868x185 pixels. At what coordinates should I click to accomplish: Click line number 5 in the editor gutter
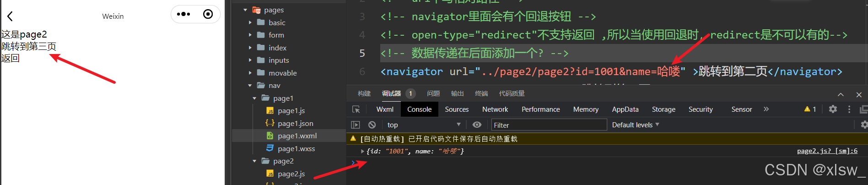click(362, 53)
